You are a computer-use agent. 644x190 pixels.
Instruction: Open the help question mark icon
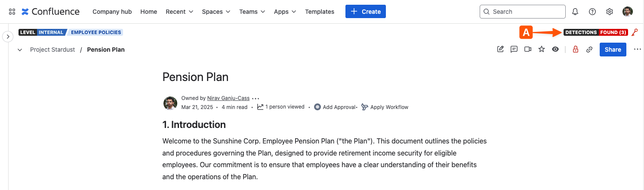[x=592, y=12]
